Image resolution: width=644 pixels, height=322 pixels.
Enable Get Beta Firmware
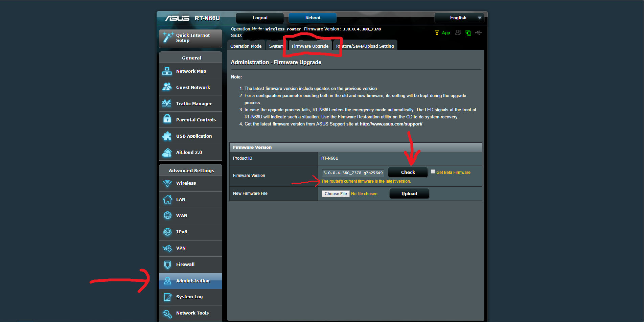[433, 171]
